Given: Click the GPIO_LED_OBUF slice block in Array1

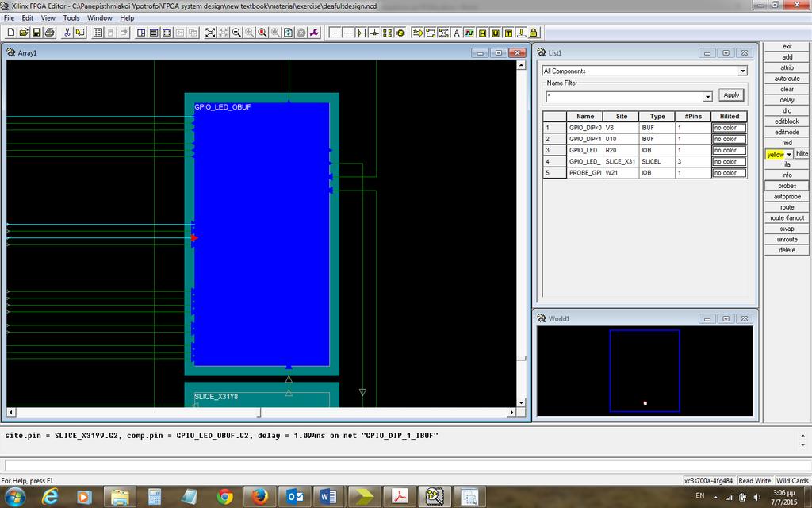Looking at the screenshot, I should pos(262,234).
